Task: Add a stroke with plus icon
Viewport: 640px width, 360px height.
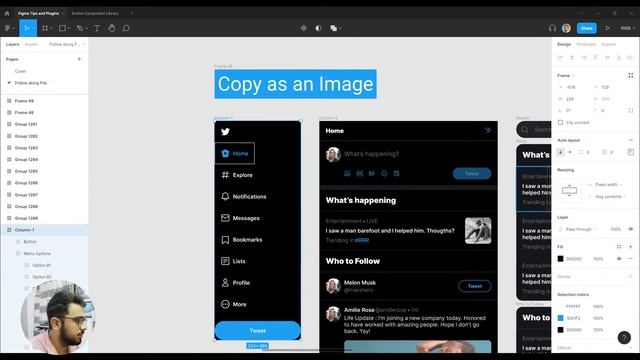Action: click(631, 276)
